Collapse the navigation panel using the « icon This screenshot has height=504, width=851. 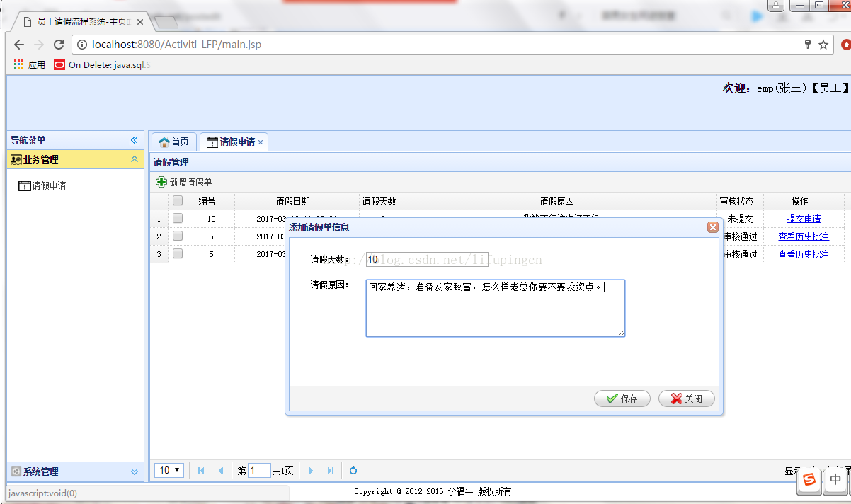point(134,140)
